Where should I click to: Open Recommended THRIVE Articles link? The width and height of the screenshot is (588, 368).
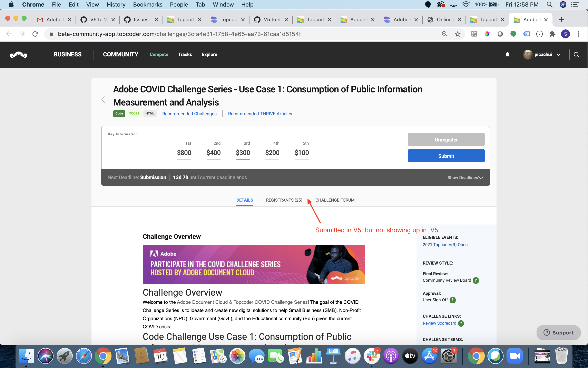tap(260, 114)
